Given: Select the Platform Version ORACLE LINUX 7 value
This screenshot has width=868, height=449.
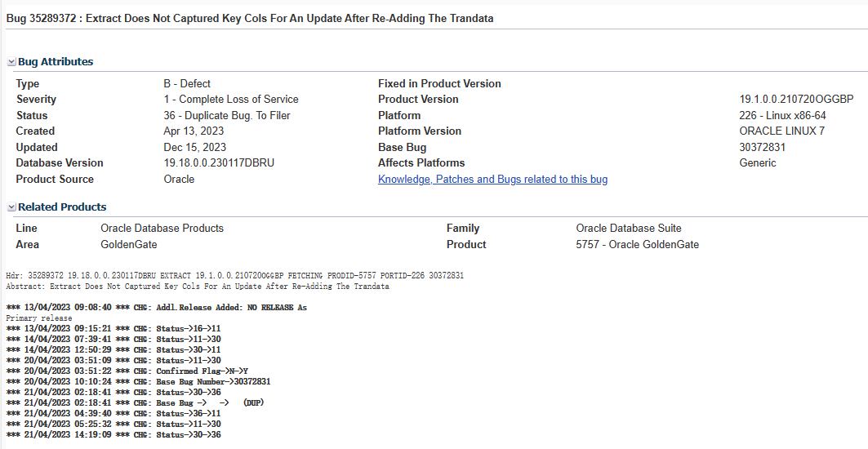Looking at the screenshot, I should [x=781, y=131].
